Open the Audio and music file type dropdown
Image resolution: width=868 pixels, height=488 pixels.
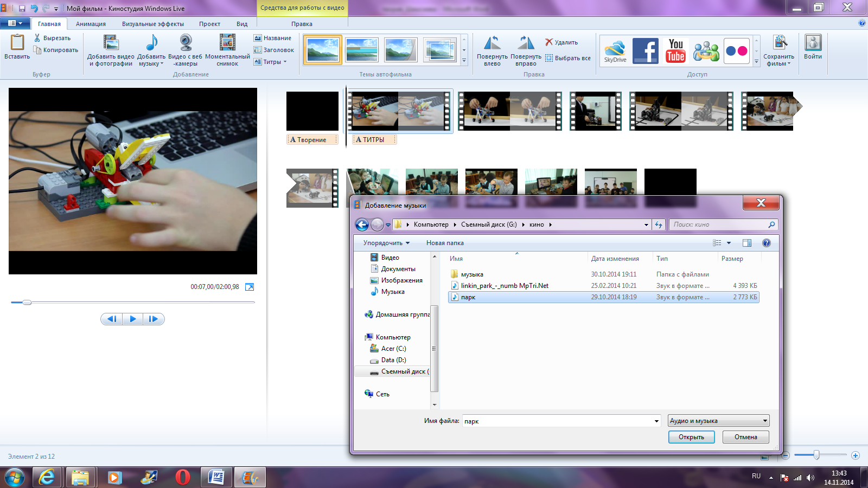tap(718, 421)
